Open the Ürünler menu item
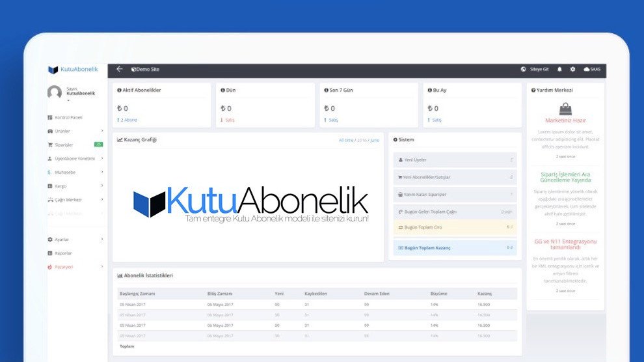This screenshot has height=362, width=644. [62, 131]
